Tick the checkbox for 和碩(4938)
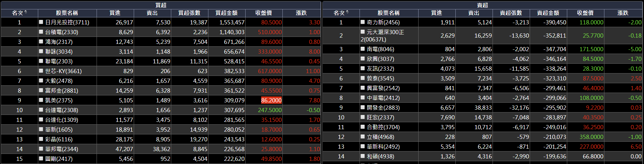 (363, 156)
